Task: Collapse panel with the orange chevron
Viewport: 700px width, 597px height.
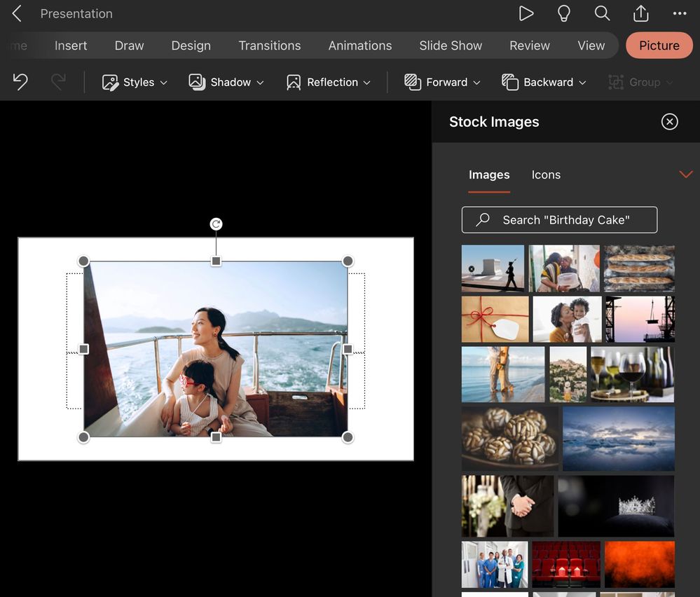Action: (686, 174)
